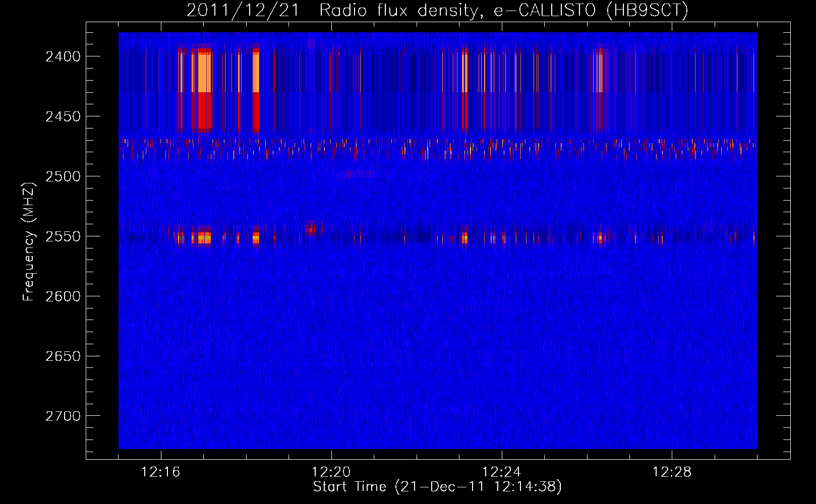Click the 12:16 time tick label
The image size is (816, 504).
161,472
